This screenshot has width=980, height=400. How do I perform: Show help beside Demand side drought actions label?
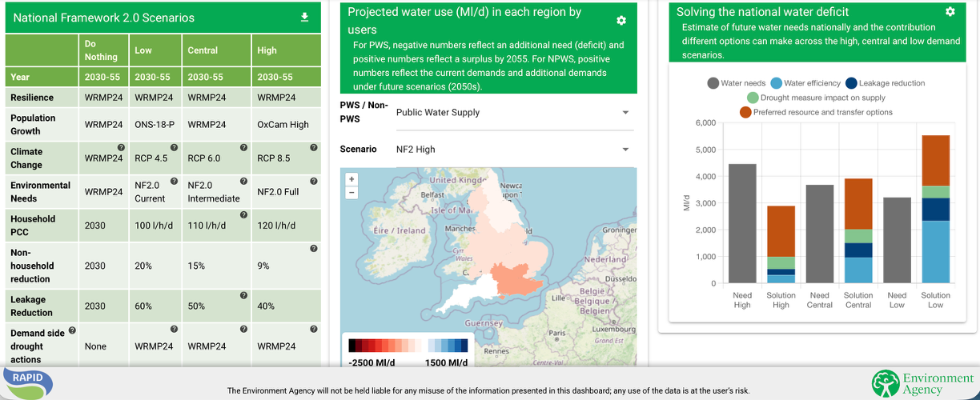click(x=72, y=330)
